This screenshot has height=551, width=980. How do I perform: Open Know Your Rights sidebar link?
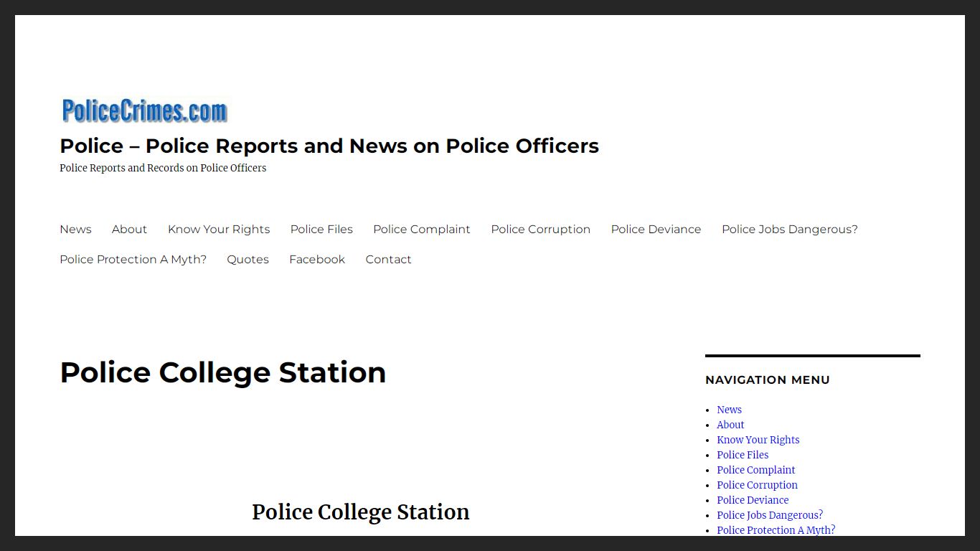(x=758, y=440)
